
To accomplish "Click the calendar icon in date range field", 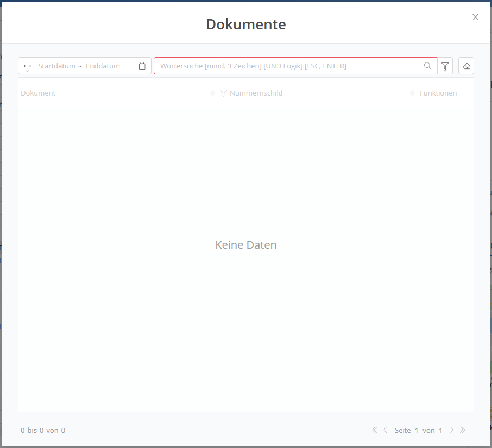I will coord(142,66).
